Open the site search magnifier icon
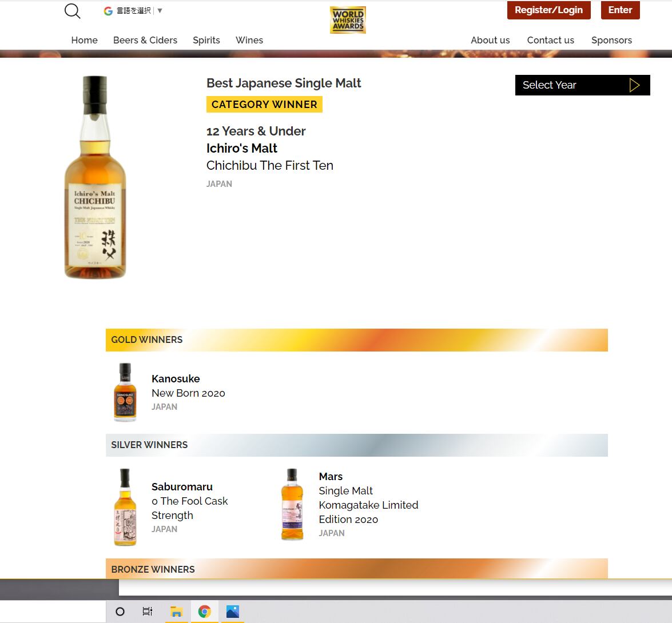The image size is (672, 623). [x=73, y=11]
